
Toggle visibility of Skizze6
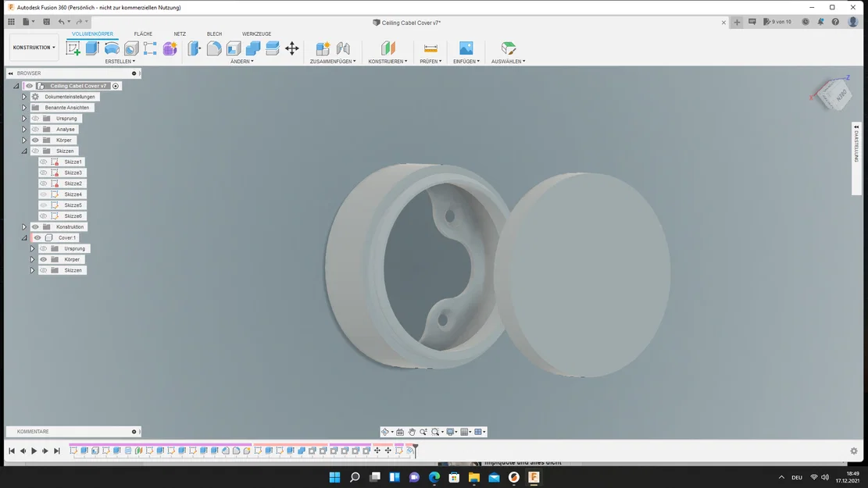click(43, 216)
